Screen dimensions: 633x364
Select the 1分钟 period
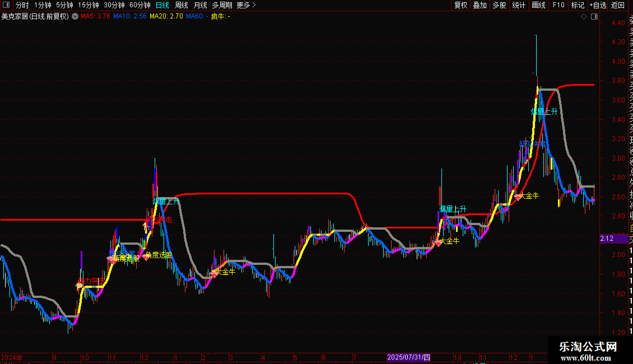coord(43,5)
